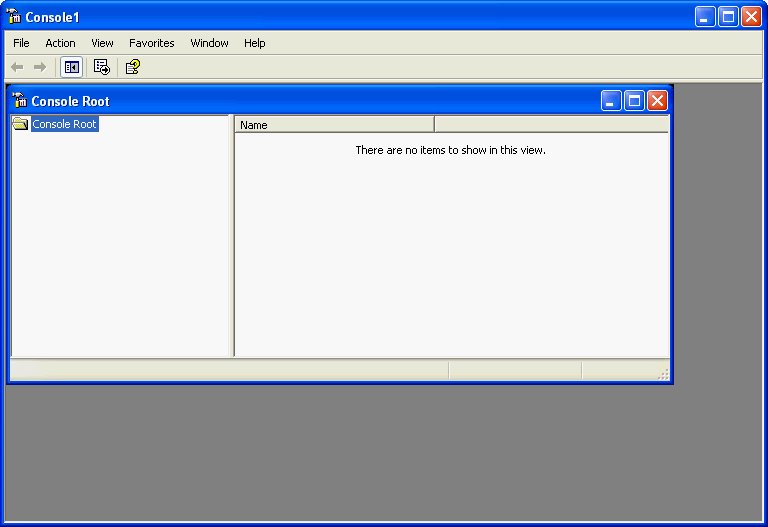Click the Console Root folder icon in tree

pyautogui.click(x=20, y=123)
